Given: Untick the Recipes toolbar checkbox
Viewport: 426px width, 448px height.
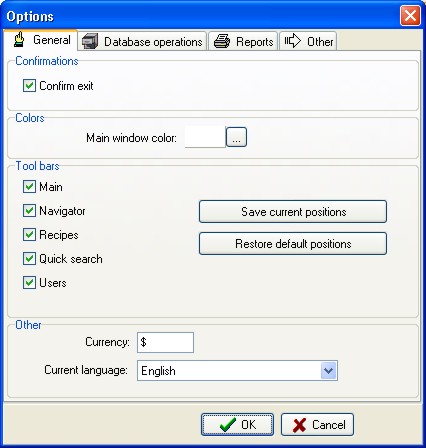Looking at the screenshot, I should [29, 235].
